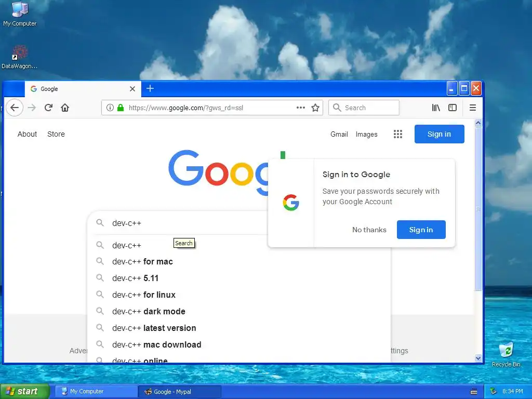532x399 pixels.
Task: Dismiss popup with No thanks
Action: pos(369,230)
